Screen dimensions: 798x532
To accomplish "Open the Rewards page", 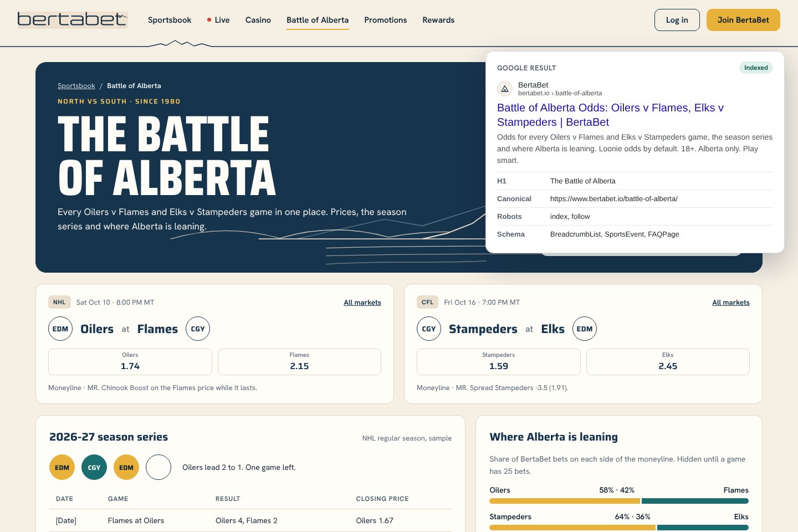I will click(x=438, y=20).
